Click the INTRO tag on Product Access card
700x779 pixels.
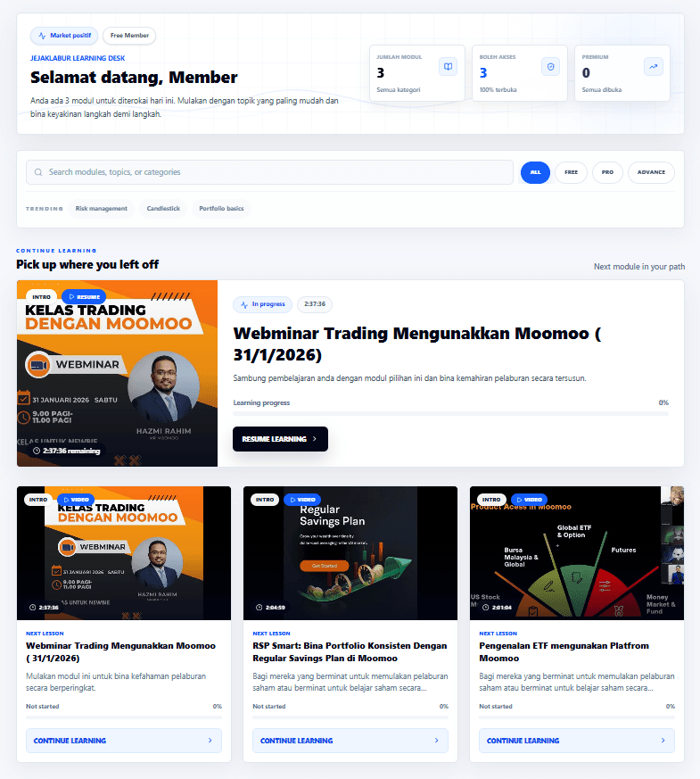(x=491, y=500)
